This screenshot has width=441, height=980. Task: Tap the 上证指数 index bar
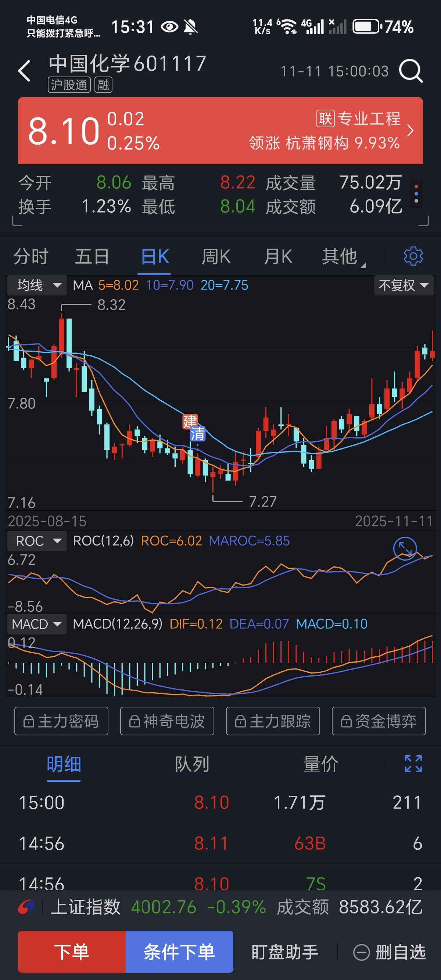(x=220, y=907)
